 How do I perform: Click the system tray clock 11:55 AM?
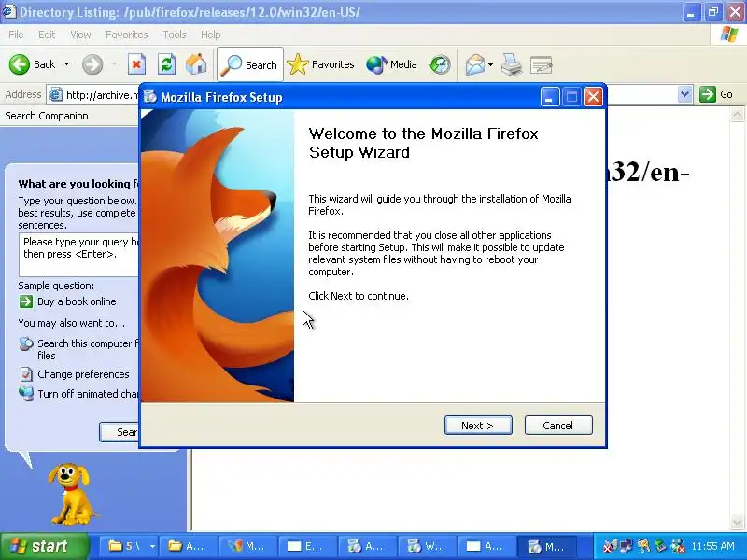[x=713, y=546]
